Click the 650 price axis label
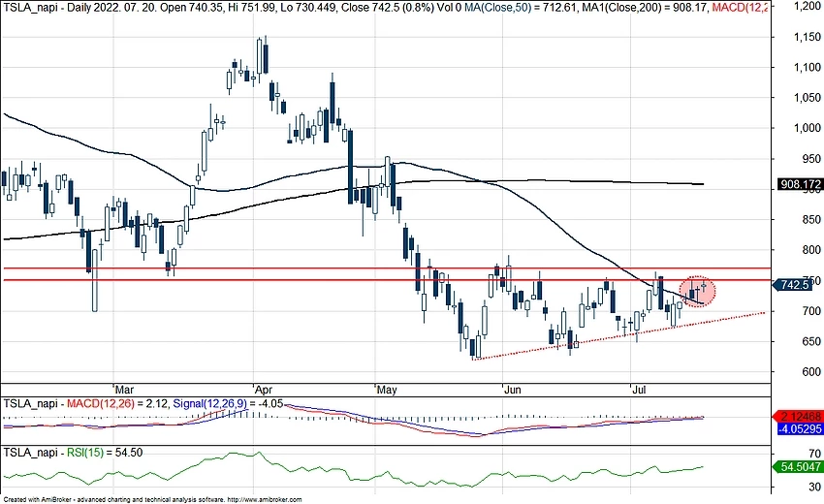The width and height of the screenshot is (824, 504). (811, 341)
